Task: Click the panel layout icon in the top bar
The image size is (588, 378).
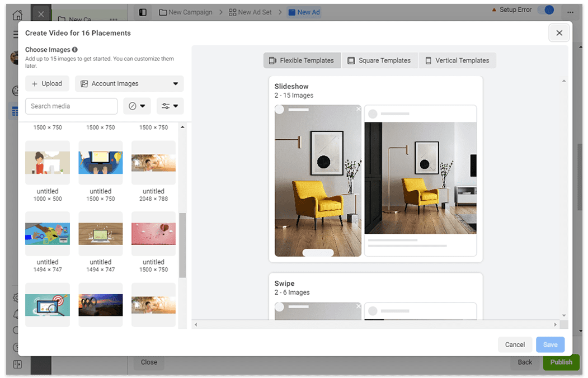Action: pyautogui.click(x=143, y=12)
